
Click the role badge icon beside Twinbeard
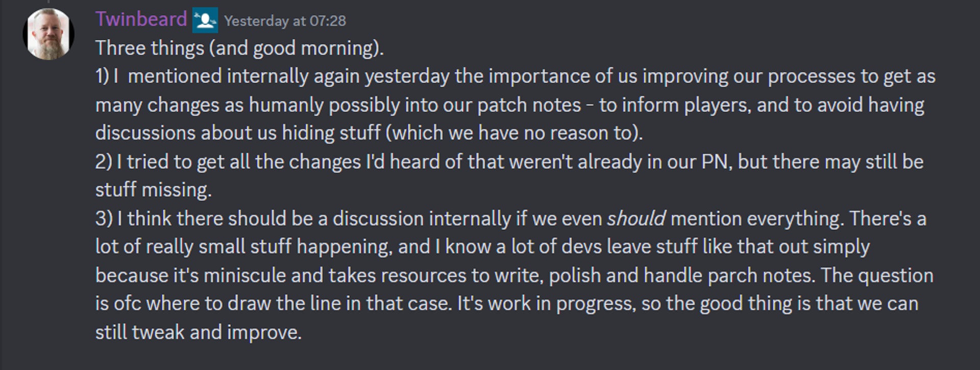tap(205, 20)
